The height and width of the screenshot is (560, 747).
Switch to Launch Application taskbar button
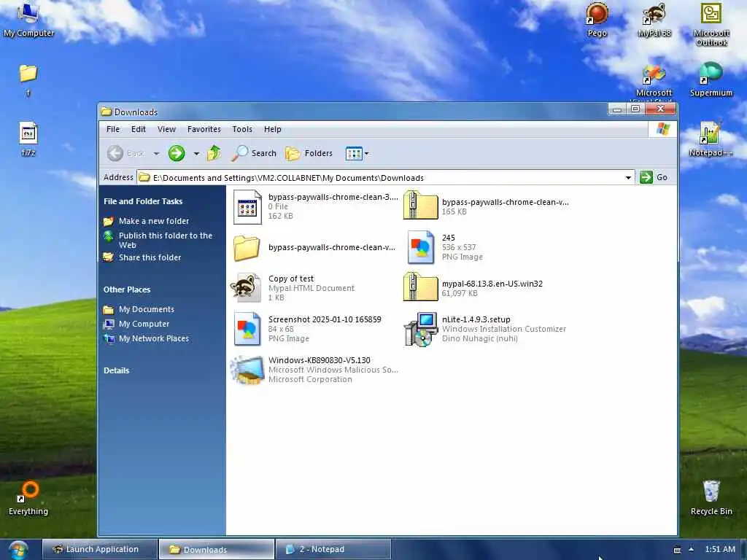[x=99, y=549]
